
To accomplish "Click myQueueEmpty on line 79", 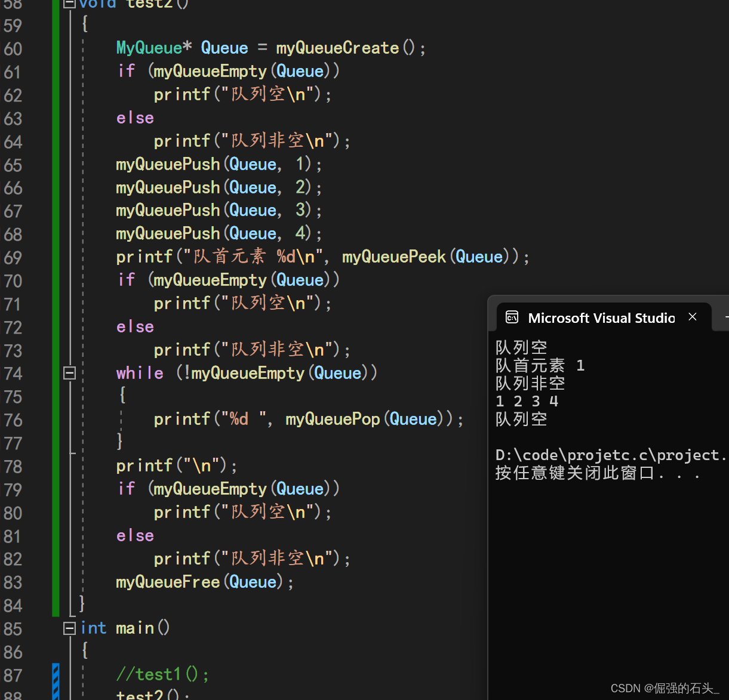I will [x=210, y=489].
